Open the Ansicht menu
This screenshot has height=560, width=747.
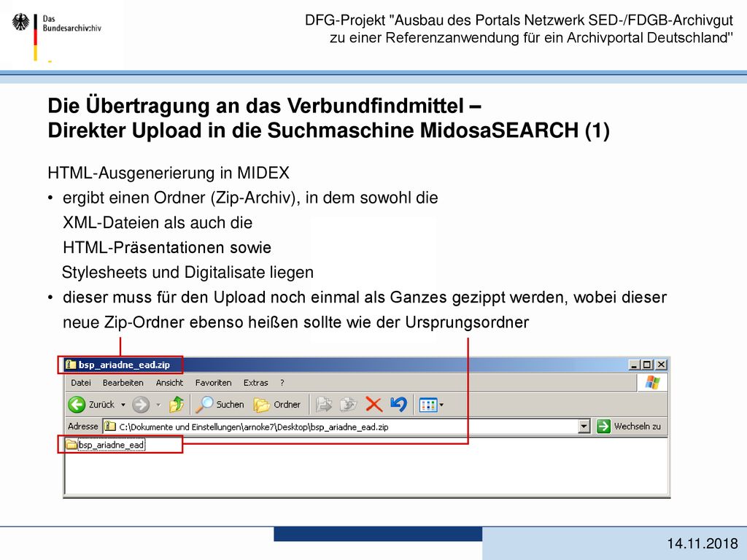click(169, 382)
